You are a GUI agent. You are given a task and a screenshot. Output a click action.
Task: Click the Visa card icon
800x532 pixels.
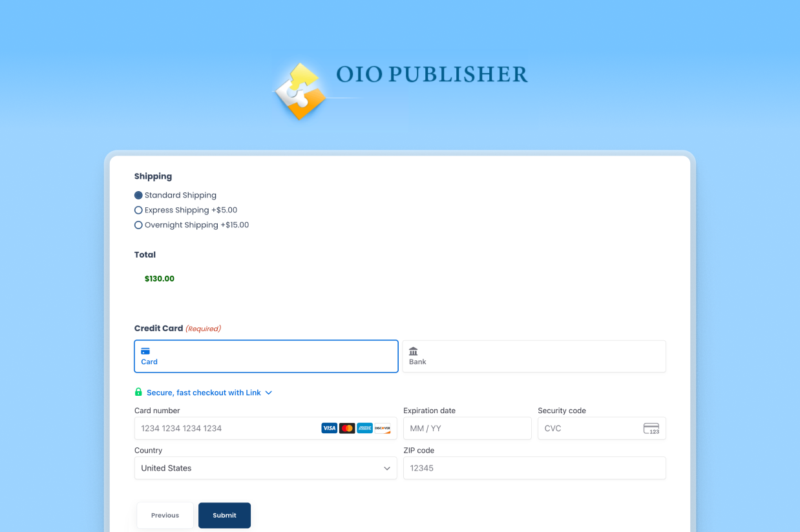[x=330, y=428]
